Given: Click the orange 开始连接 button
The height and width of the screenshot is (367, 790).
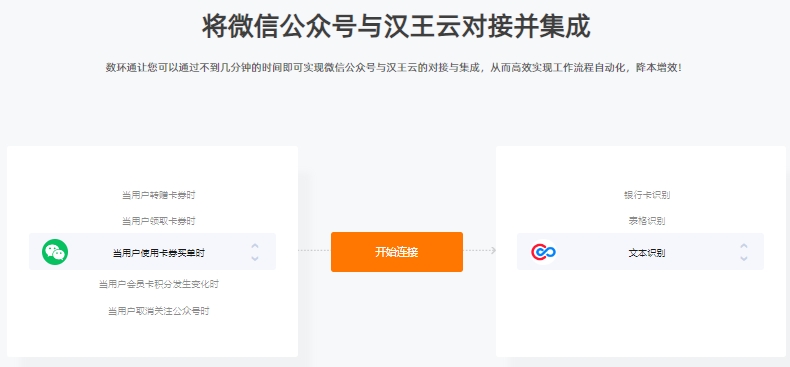Looking at the screenshot, I should (397, 252).
